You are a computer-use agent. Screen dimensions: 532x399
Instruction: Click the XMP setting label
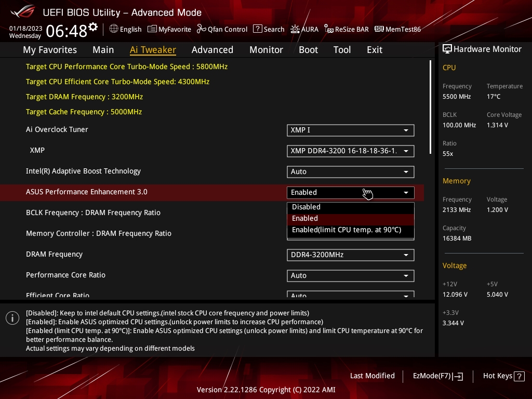tap(37, 150)
